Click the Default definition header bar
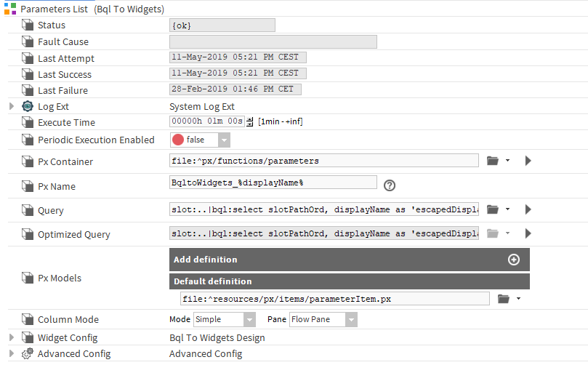 click(349, 281)
